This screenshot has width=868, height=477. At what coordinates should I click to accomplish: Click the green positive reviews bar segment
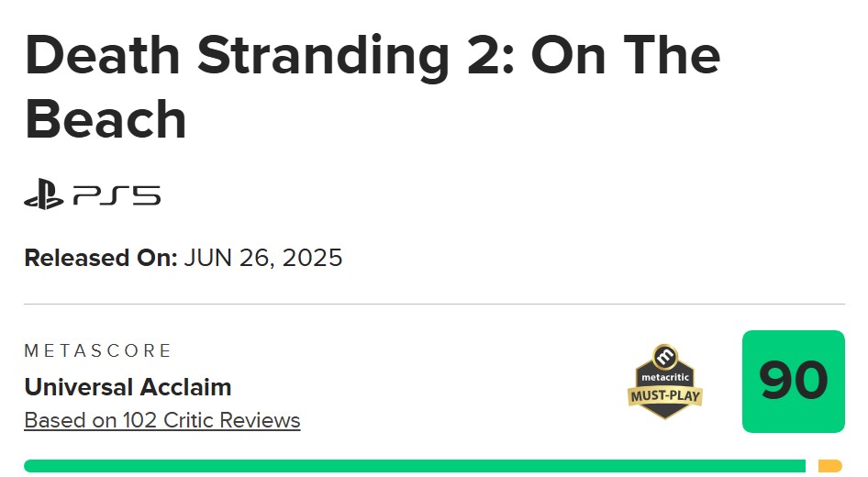tap(414, 466)
